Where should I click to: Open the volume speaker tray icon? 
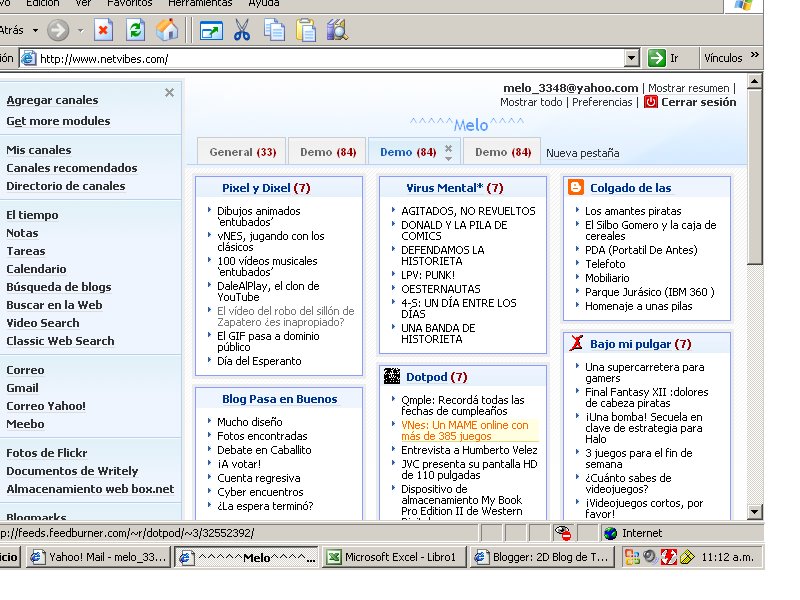tap(650, 556)
